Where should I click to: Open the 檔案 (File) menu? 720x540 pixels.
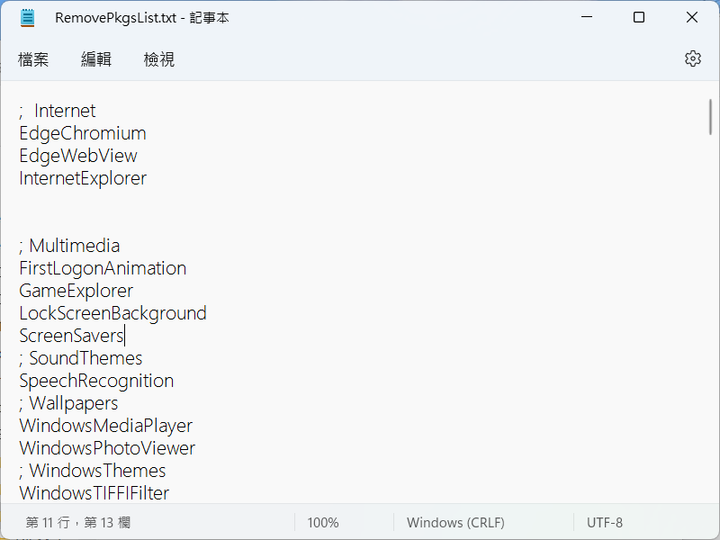coord(33,59)
